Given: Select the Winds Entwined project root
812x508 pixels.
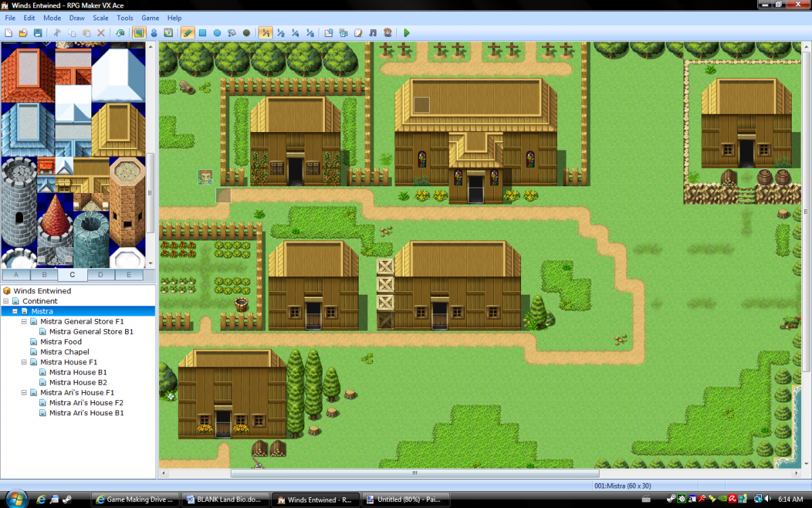Looking at the screenshot, I should (x=42, y=291).
